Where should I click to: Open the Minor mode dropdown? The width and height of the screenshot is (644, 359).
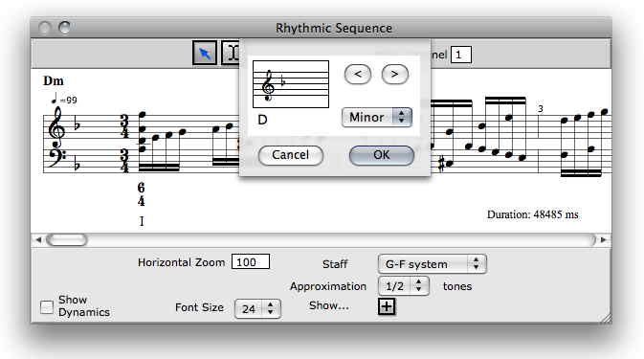click(377, 118)
